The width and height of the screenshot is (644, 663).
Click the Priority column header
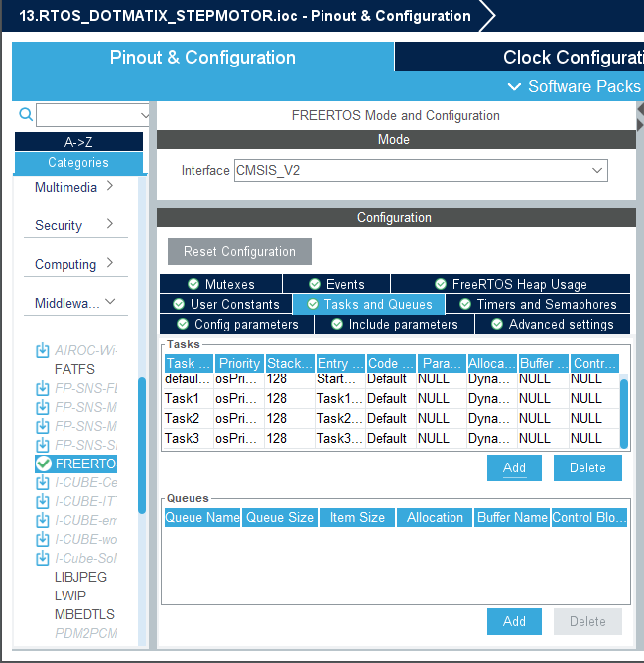(240, 363)
